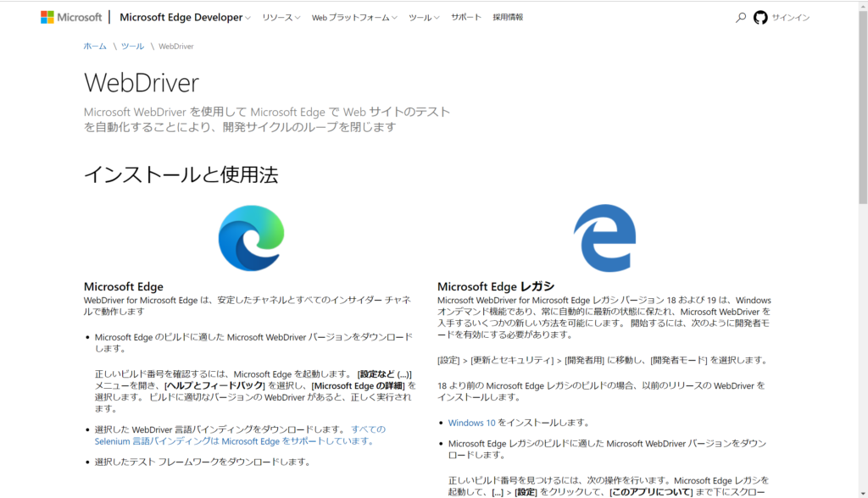Click the Microsoft logo

pos(71,17)
